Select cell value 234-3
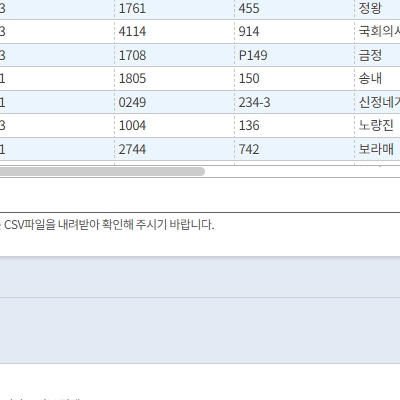 pyautogui.click(x=254, y=102)
